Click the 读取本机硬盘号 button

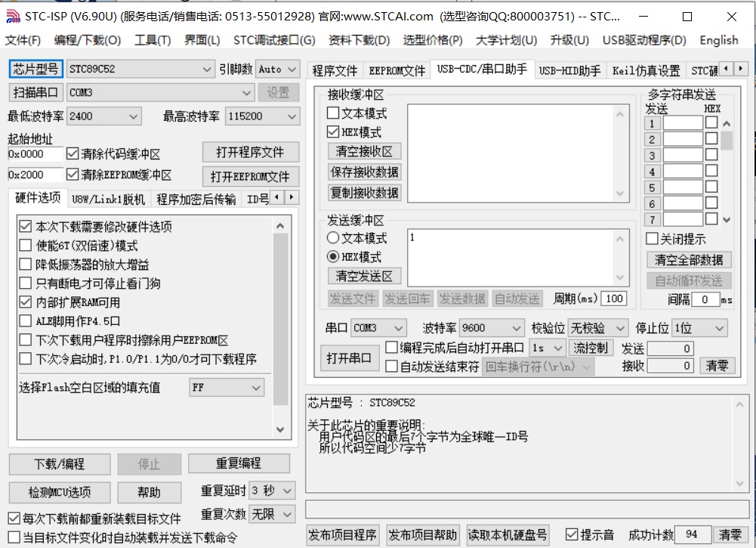point(508,534)
